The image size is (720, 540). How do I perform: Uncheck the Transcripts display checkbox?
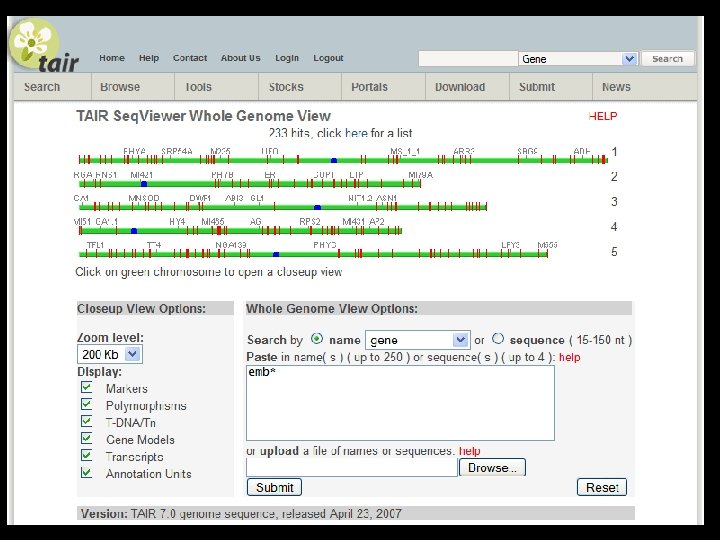[x=86, y=455]
